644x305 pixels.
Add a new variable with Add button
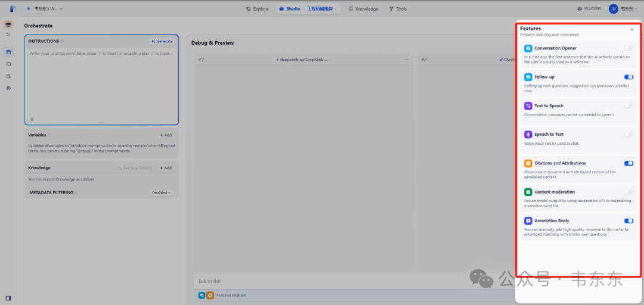(166, 135)
